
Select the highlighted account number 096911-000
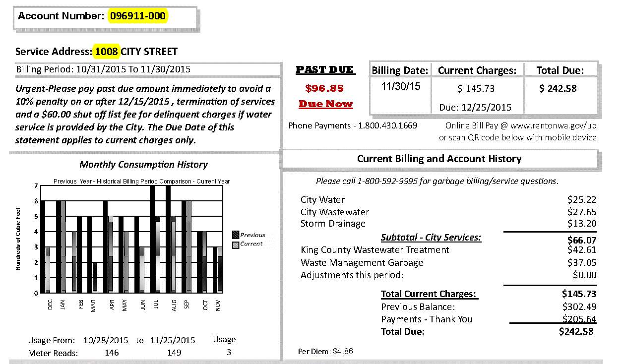138,16
